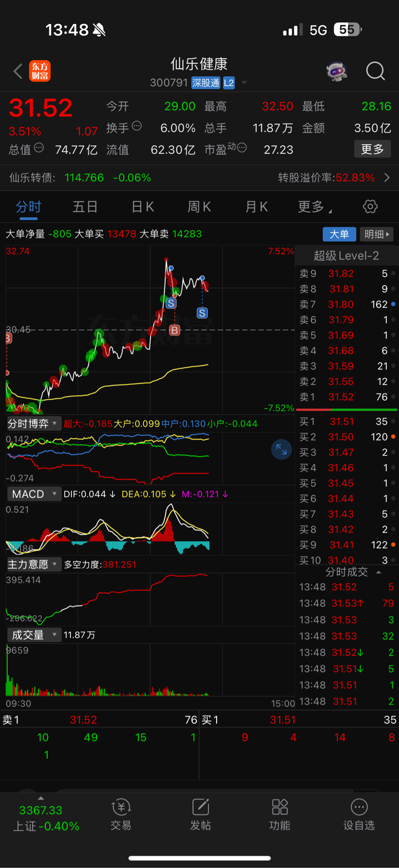Tap the main intraday price chart
Viewport: 399px width, 868px height.
click(x=150, y=330)
